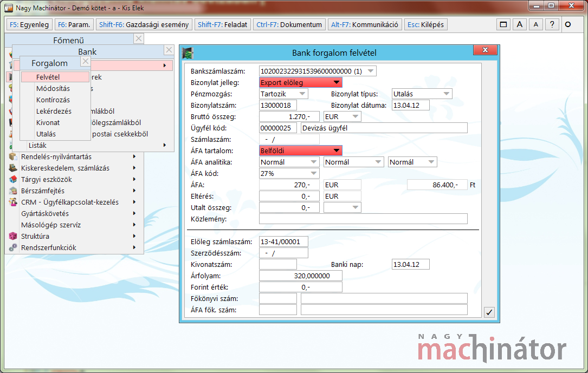The image size is (588, 373).
Task: Open the Bankszámlaszám dropdown
Action: point(371,71)
